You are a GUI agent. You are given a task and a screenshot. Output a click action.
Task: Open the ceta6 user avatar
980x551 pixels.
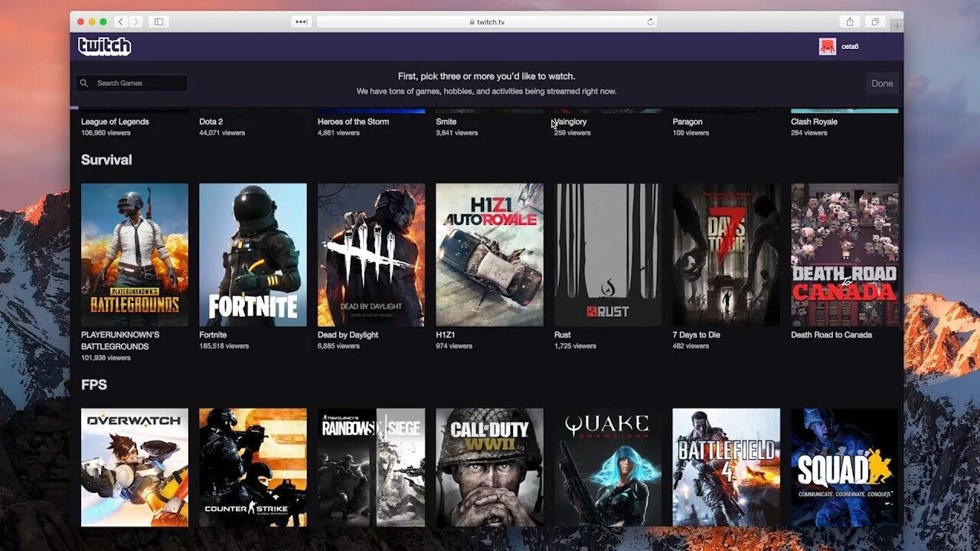point(827,47)
